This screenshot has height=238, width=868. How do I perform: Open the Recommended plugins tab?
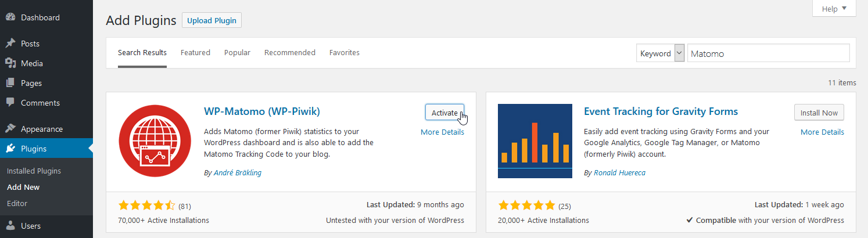point(290,52)
